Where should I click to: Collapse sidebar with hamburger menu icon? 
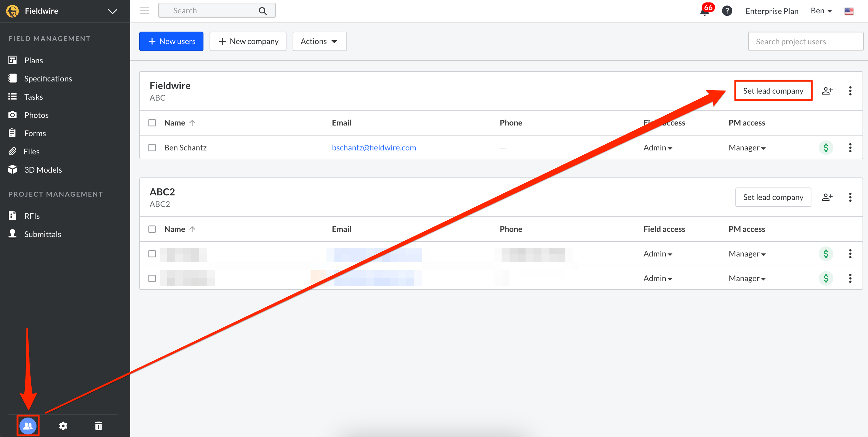point(144,11)
